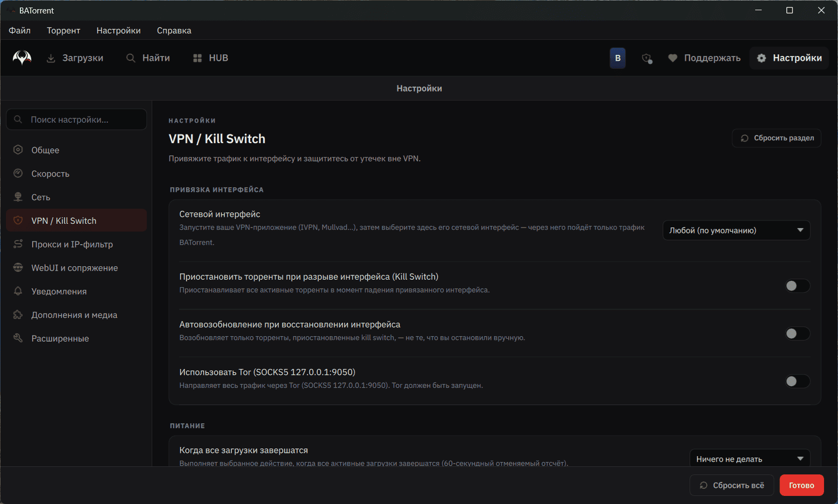
Task: Click the ПИТАНИЕ section heading
Action: coord(187,426)
